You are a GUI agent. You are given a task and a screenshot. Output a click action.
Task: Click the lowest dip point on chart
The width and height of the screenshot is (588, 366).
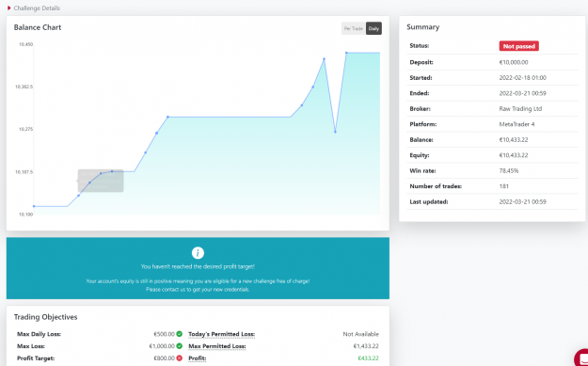(335, 132)
